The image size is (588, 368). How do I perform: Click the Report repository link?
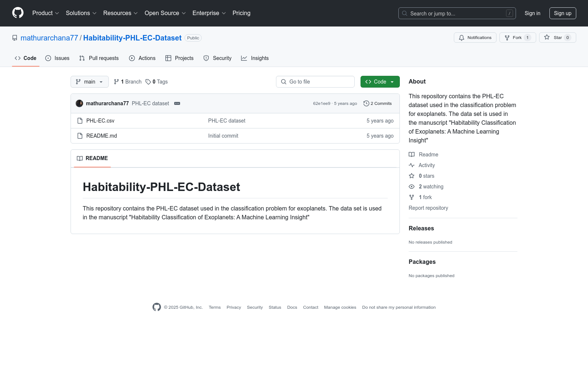pos(428,208)
